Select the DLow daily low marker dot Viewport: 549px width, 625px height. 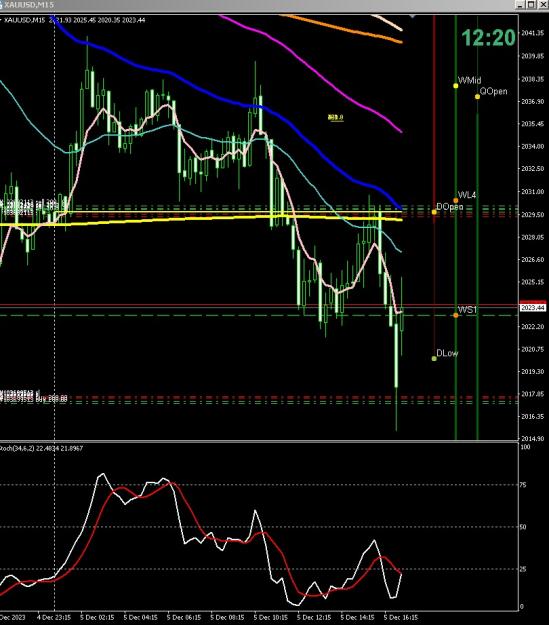[434, 359]
